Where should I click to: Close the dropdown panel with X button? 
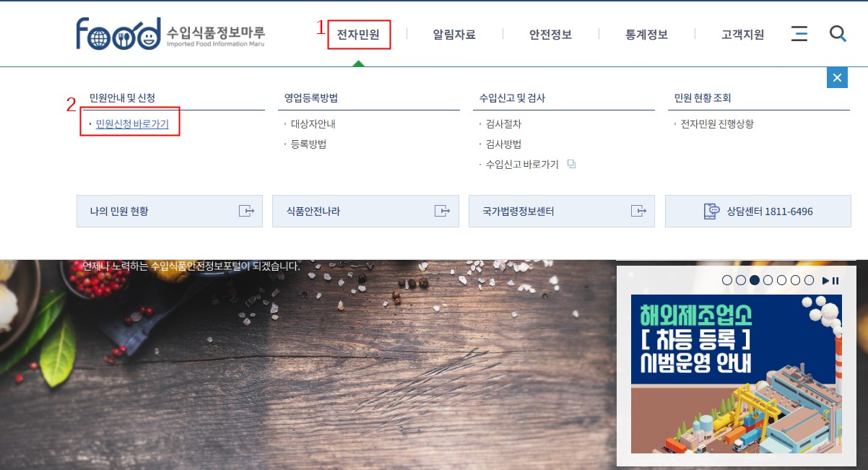837,78
